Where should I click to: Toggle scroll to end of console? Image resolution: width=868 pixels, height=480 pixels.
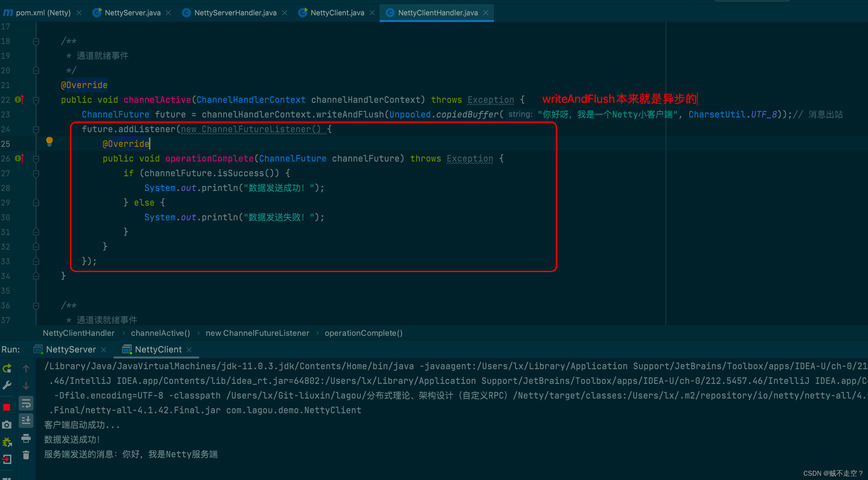click(x=26, y=421)
